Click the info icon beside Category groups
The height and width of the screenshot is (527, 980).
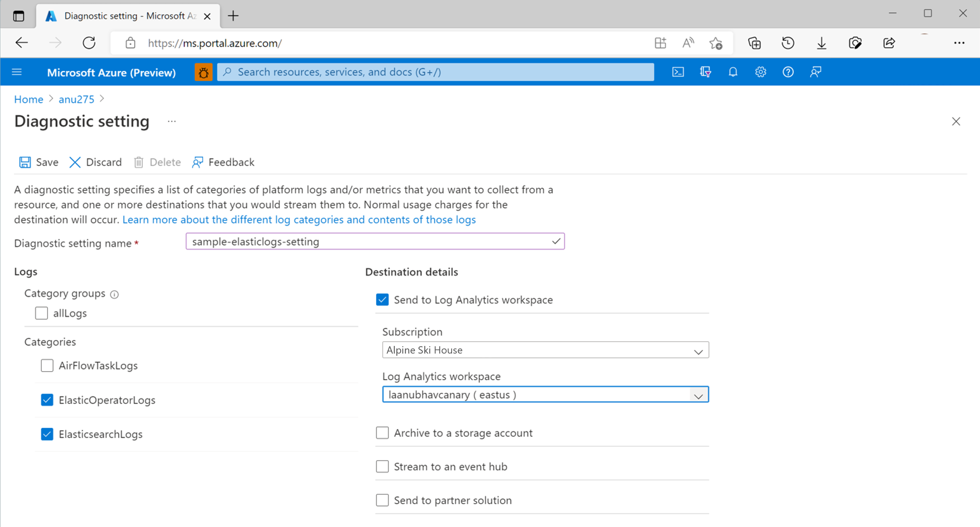[x=115, y=294]
